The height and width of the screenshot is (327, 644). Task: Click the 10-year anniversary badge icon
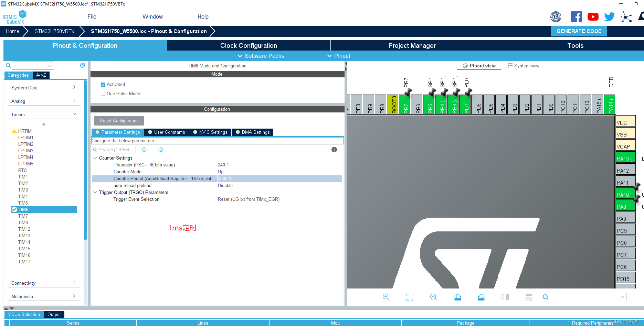(556, 17)
